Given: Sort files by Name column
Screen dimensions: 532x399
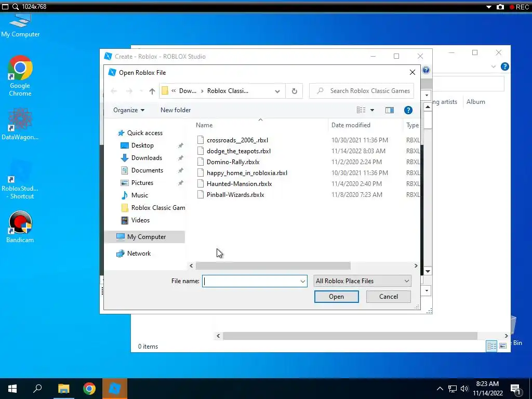Looking at the screenshot, I should click(204, 125).
